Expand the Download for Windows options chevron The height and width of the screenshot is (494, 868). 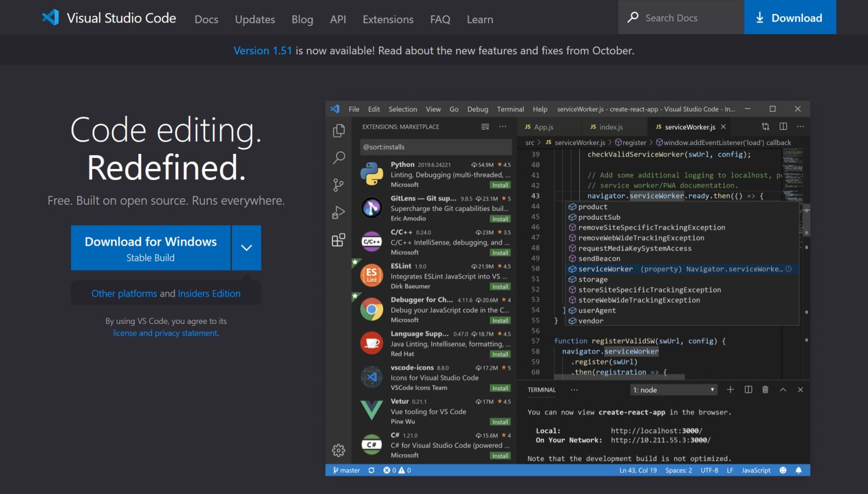pos(247,248)
